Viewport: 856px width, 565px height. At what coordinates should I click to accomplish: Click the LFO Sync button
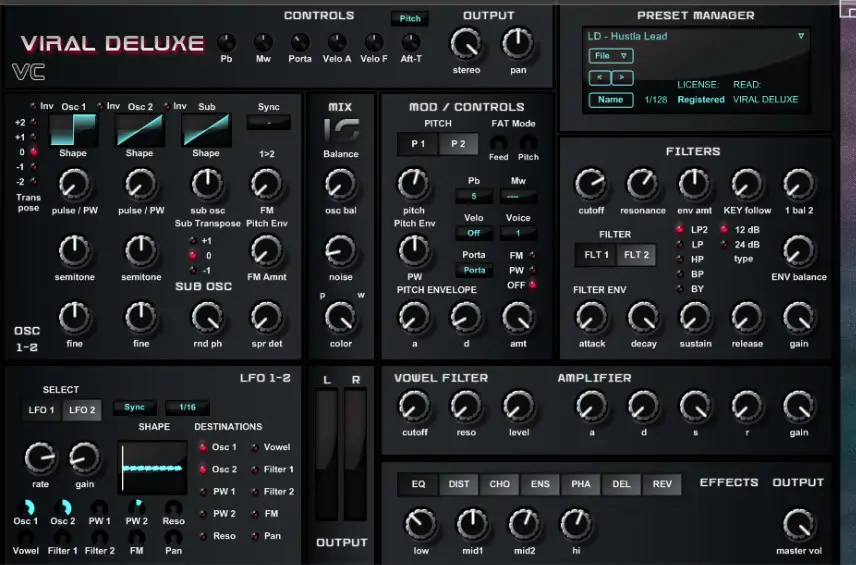tap(134, 407)
